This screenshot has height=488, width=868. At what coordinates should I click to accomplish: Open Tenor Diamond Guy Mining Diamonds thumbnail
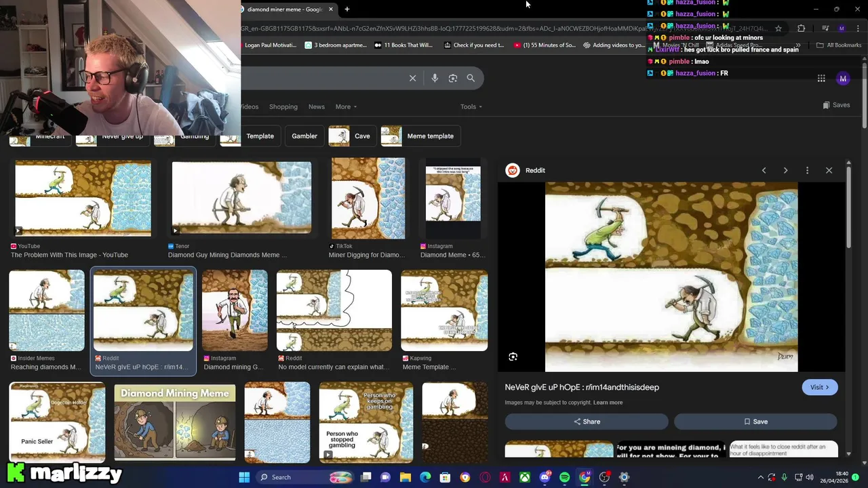point(241,197)
